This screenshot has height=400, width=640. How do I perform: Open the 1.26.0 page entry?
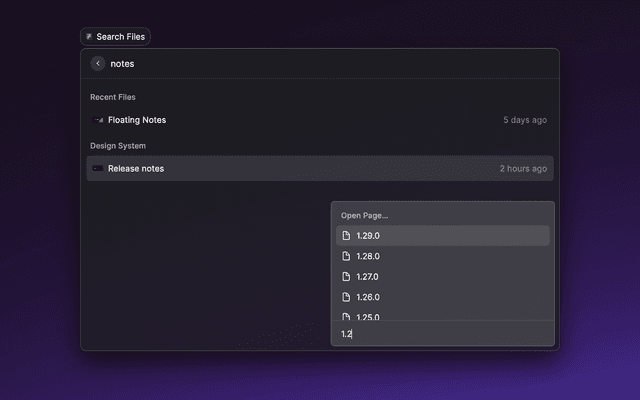coord(443,297)
